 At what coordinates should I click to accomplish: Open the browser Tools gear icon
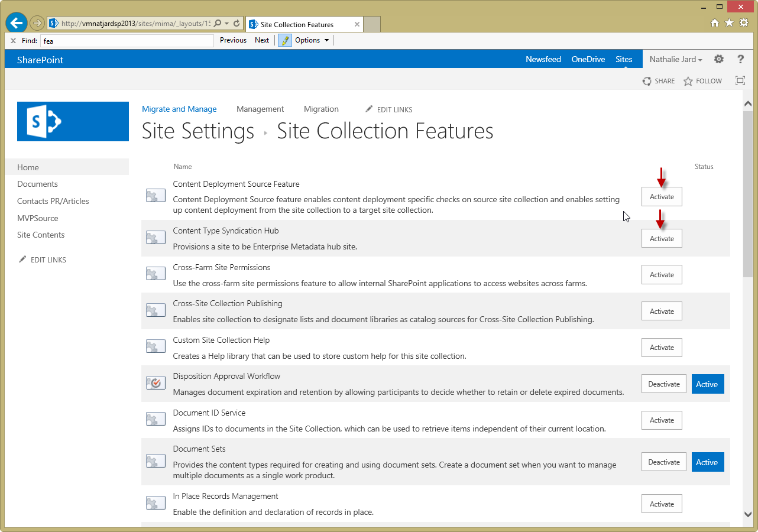744,23
